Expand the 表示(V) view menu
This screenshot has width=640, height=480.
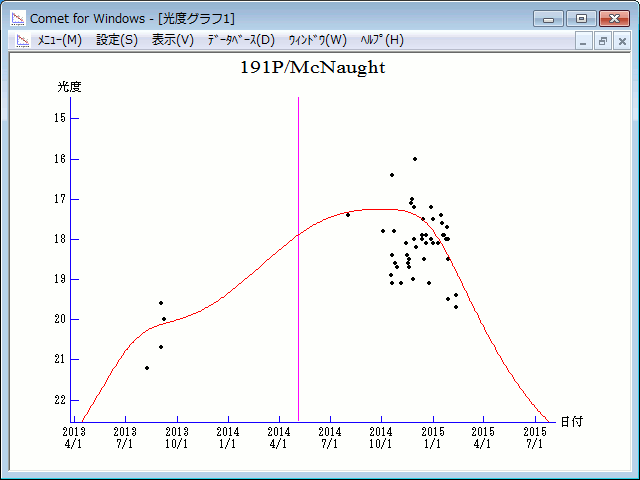pyautogui.click(x=173, y=40)
